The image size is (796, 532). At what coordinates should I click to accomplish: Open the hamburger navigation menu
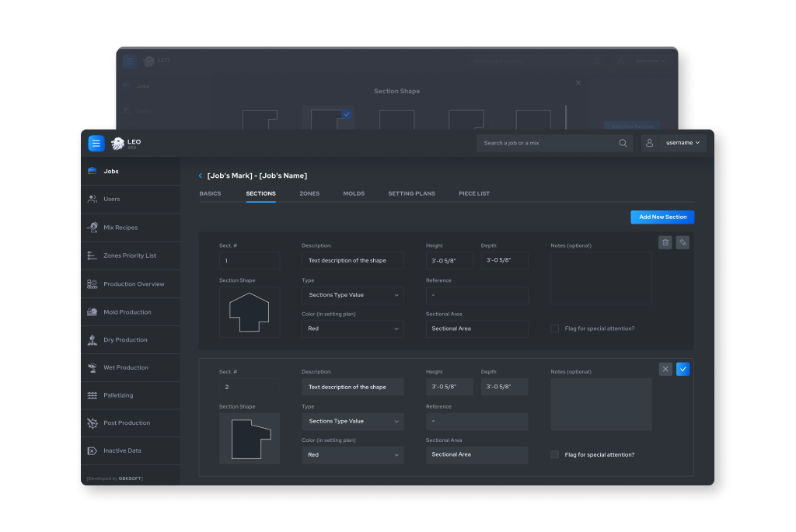pos(96,143)
